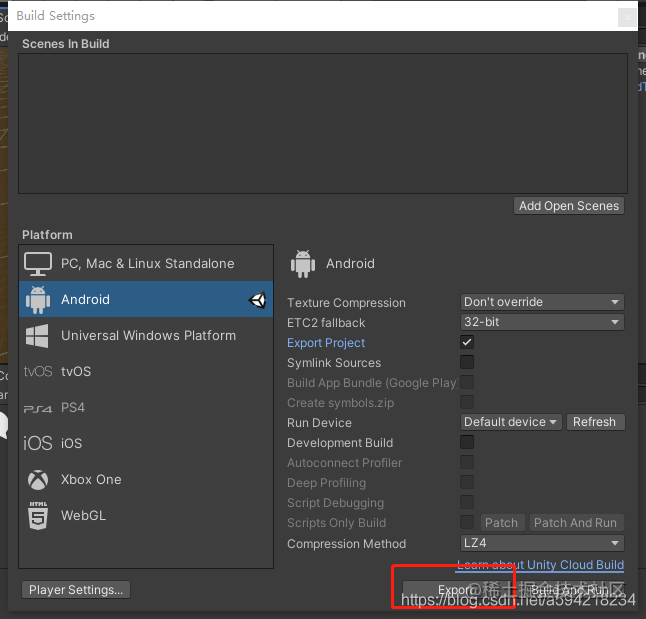Screen dimensions: 646x619
Task: Toggle Script Debugging checkbox
Action: pos(467,502)
